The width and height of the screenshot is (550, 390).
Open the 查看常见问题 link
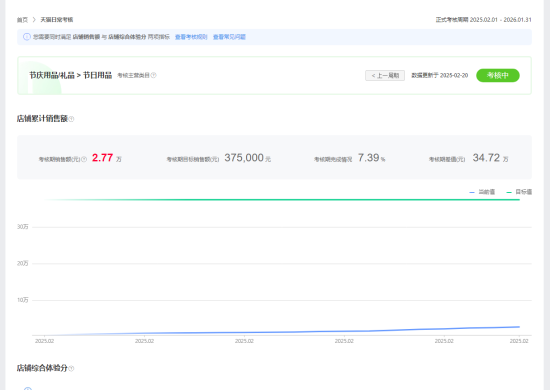pyautogui.click(x=229, y=37)
